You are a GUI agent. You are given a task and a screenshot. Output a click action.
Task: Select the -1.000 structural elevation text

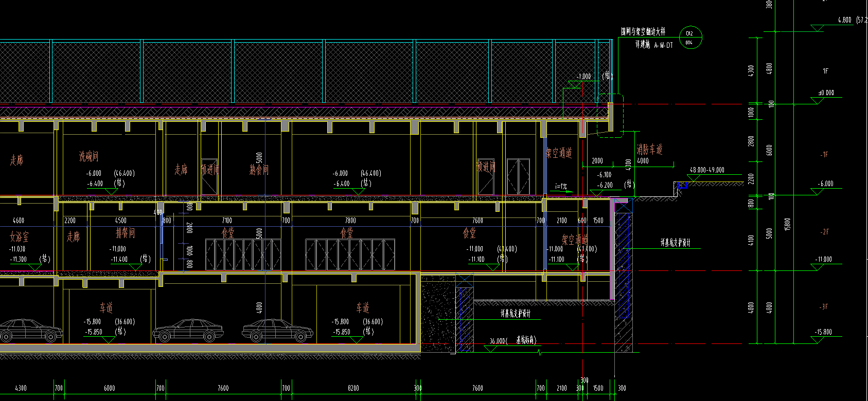(x=583, y=77)
